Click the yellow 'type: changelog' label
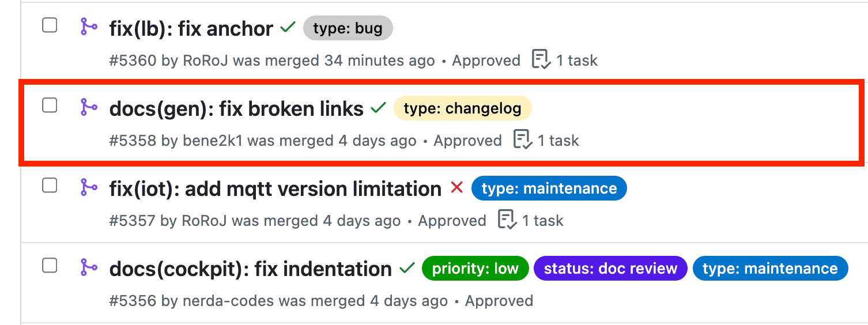Image resolution: width=868 pixels, height=325 pixels. [x=462, y=108]
